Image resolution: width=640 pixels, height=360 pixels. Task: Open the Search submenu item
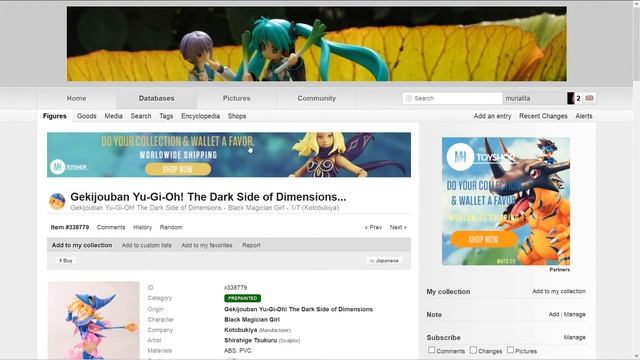141,116
